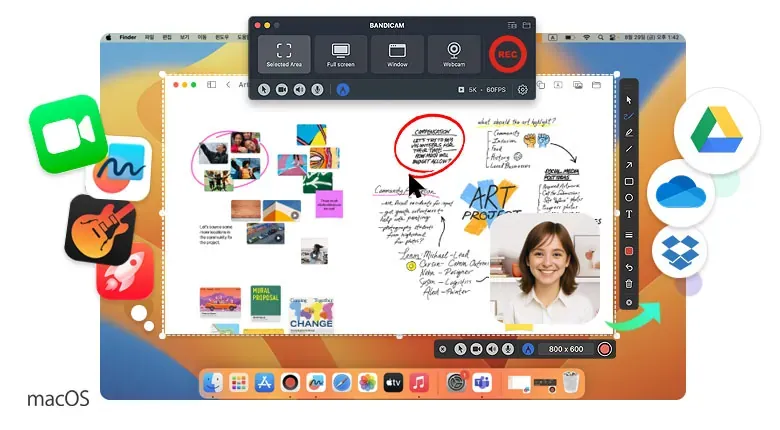Image resolution: width=780 pixels, height=430 pixels.
Task: Select the Selected Area recording mode
Action: coord(284,54)
